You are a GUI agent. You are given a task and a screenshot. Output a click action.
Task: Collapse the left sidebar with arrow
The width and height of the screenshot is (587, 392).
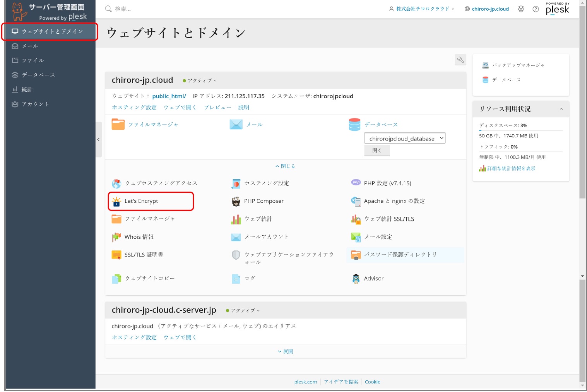coord(98,139)
